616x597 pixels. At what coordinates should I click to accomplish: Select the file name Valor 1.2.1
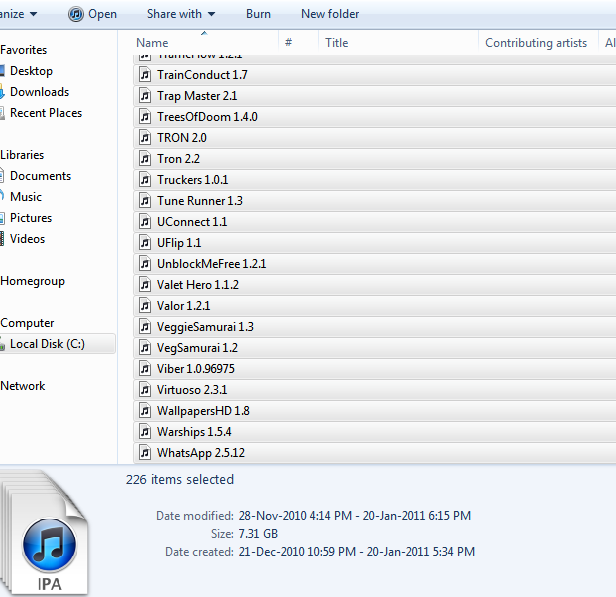coord(183,306)
